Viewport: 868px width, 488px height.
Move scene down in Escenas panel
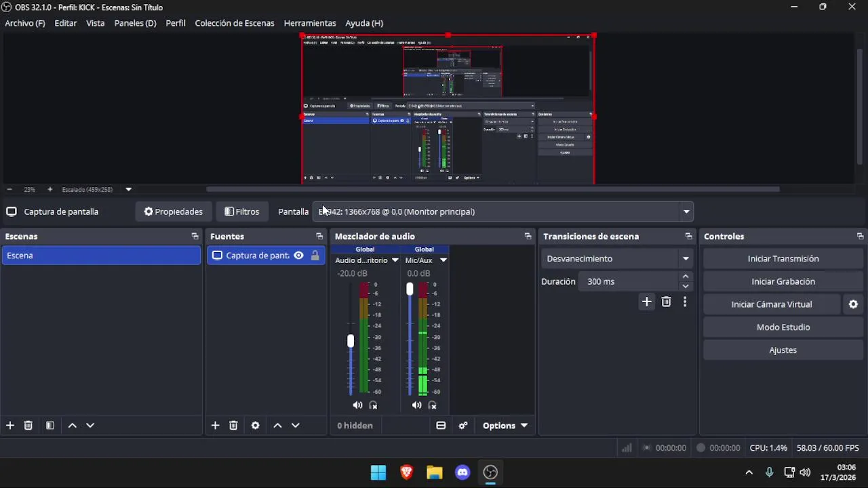(90, 426)
